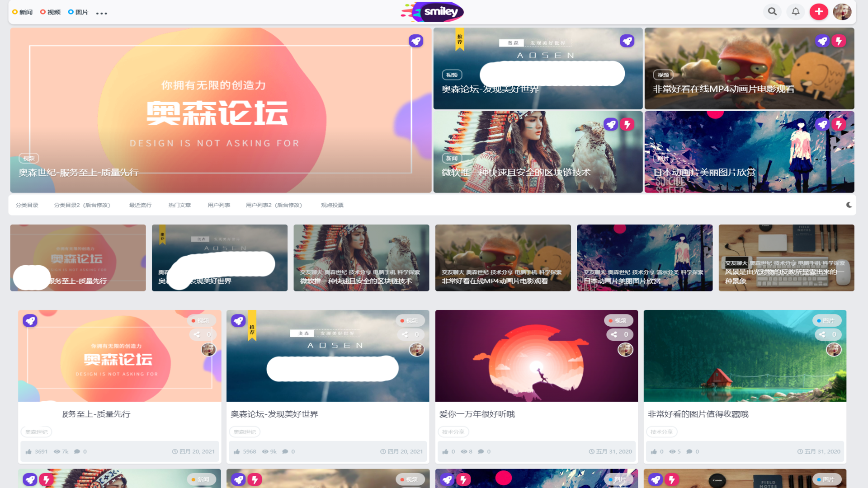Viewport: 868px width, 488px height.
Task: Switch to the 用户列表 tab
Action: [219, 205]
